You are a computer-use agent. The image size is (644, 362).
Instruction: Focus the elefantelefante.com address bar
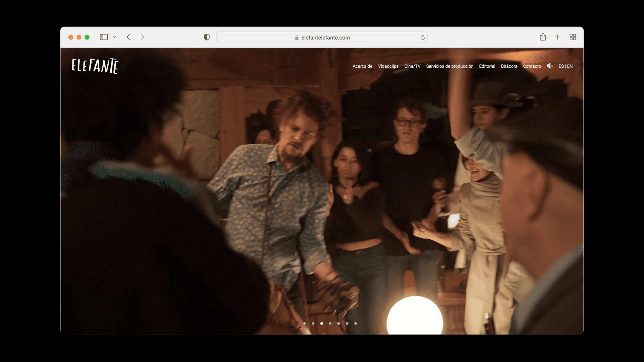click(x=322, y=37)
